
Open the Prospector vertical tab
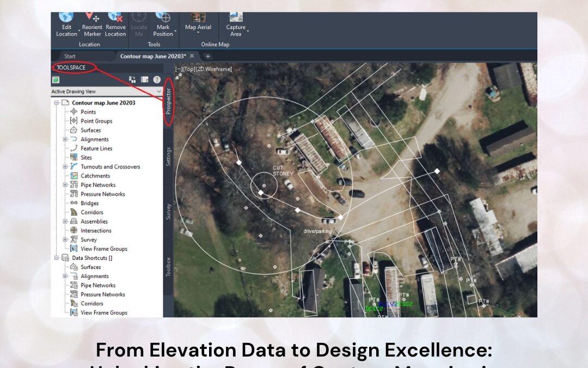[168, 101]
